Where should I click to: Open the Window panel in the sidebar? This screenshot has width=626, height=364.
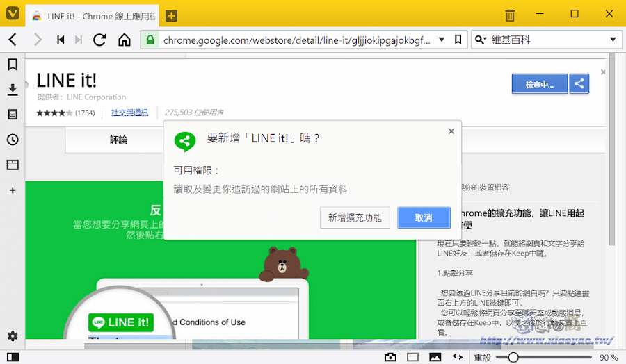(13, 165)
